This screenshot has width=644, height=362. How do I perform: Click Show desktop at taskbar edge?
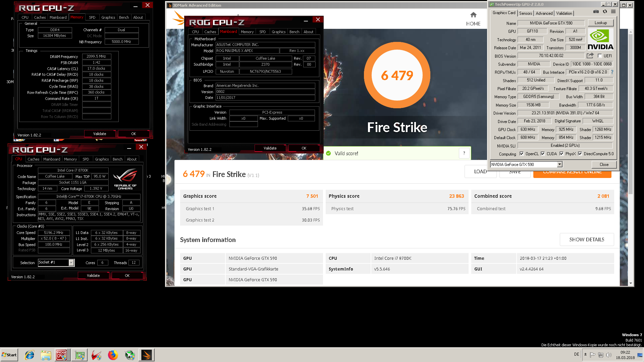coord(640,355)
